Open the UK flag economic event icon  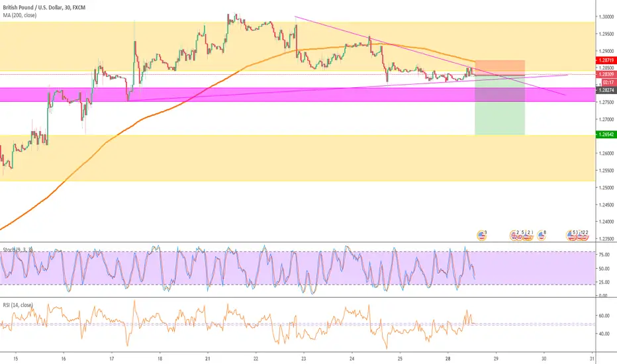(514, 236)
